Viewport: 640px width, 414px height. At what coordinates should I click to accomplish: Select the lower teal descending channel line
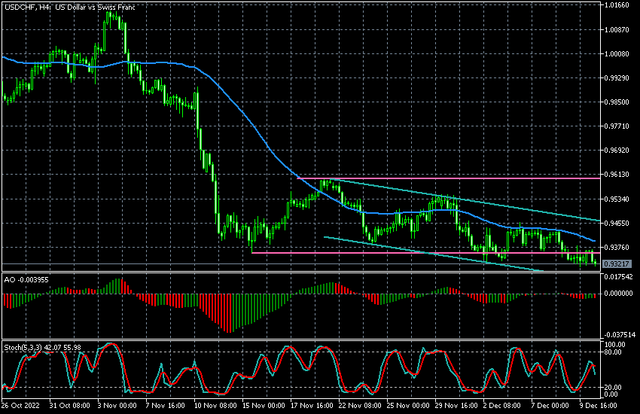(x=433, y=254)
